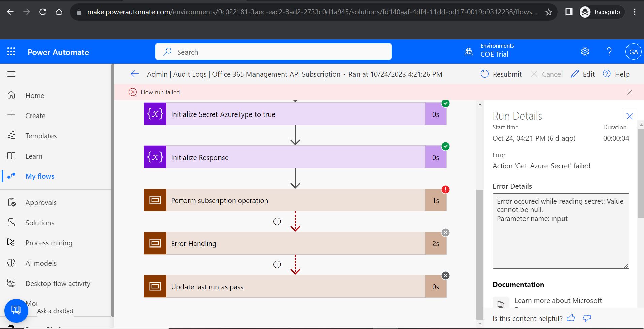Open the app launcher waffle menu

(11, 52)
